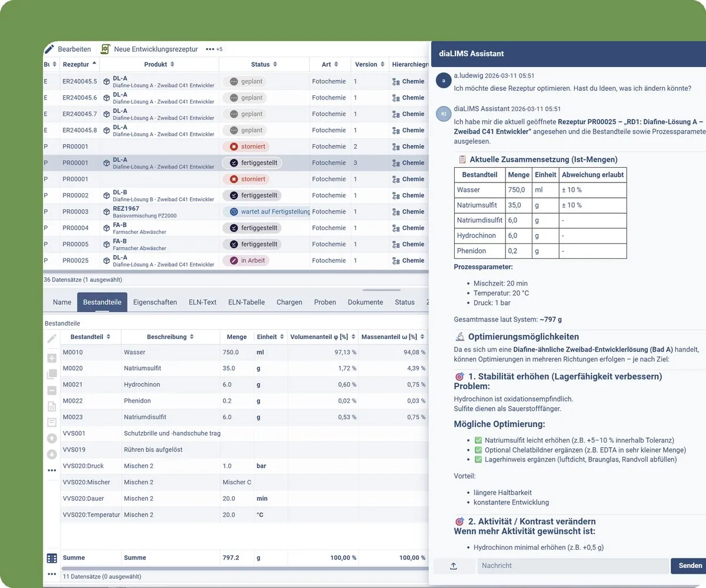Click the M0021 Hydrochinon component row
706x588 pixels.
244,385
